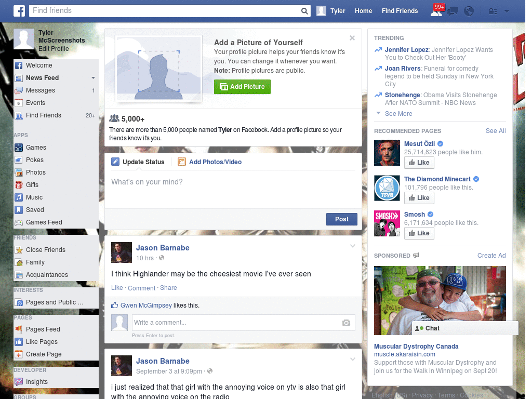Click the Acquaintances icon
This screenshot has width=532, height=399.
[19, 275]
